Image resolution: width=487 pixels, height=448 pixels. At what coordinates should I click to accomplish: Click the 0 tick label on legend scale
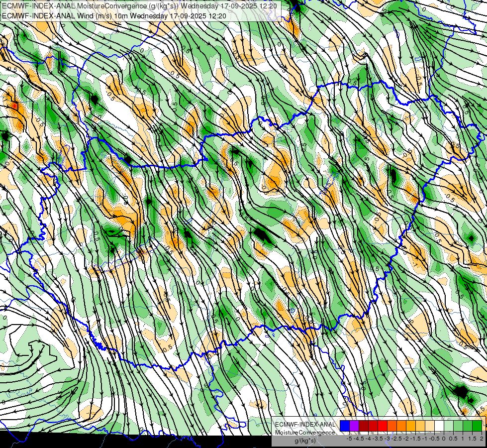click(444, 439)
